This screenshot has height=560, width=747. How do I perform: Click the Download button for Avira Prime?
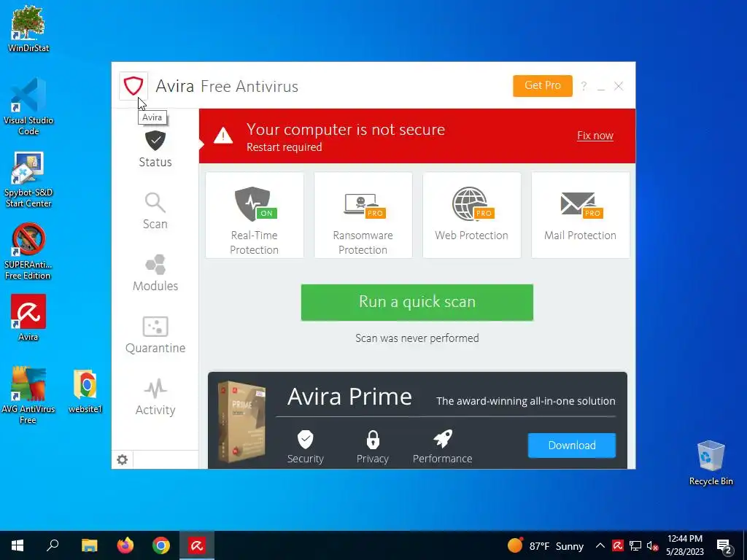click(572, 446)
